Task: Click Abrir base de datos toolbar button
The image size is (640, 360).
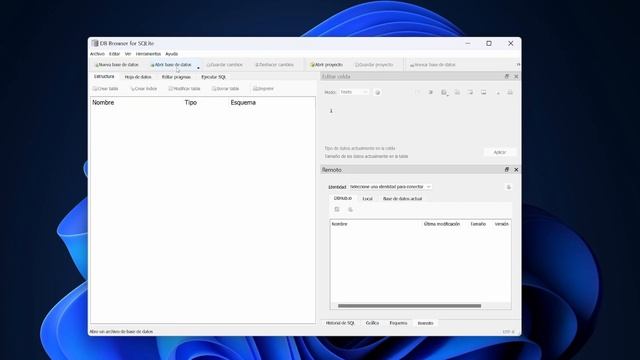Action: (171, 65)
